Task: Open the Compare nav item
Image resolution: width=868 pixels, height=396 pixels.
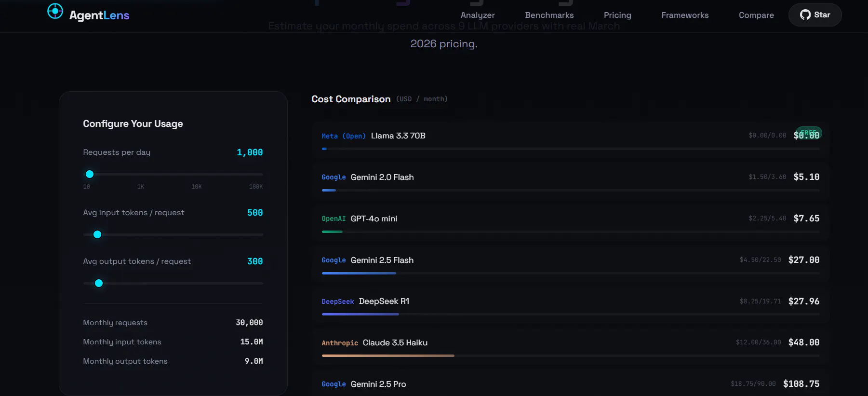Action: tap(756, 15)
